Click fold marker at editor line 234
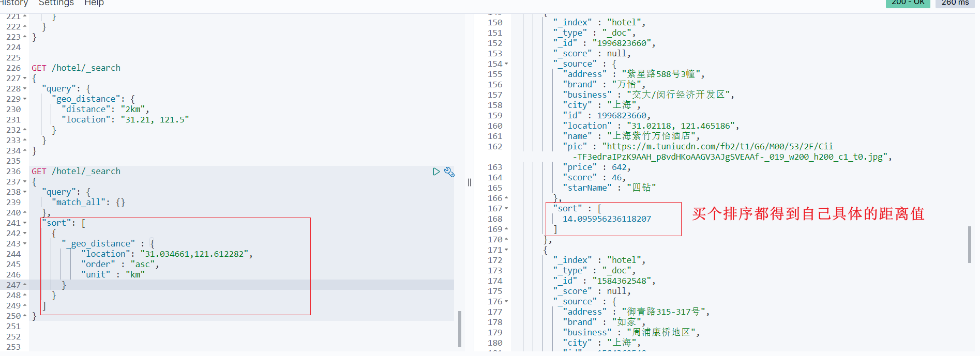 tap(24, 150)
